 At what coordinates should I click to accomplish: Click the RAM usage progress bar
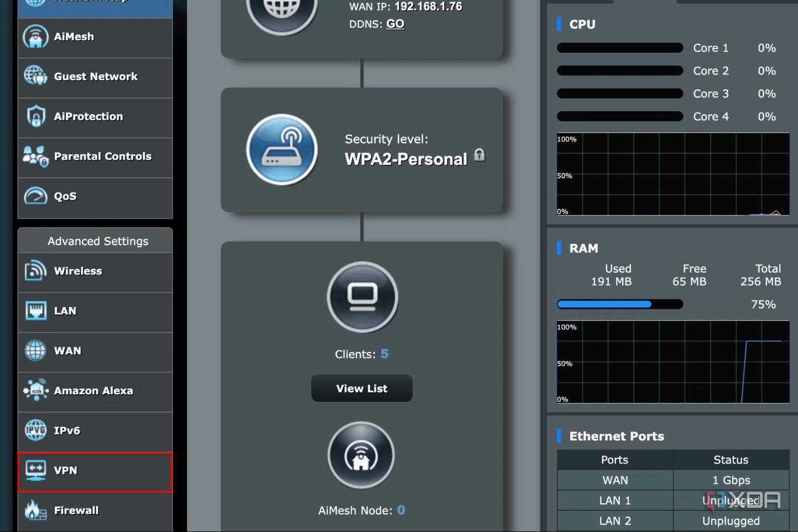(x=620, y=304)
